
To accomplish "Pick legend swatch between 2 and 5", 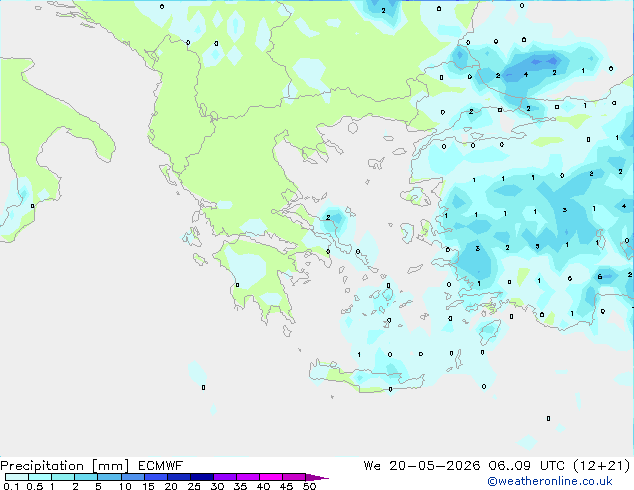I will (86, 477).
